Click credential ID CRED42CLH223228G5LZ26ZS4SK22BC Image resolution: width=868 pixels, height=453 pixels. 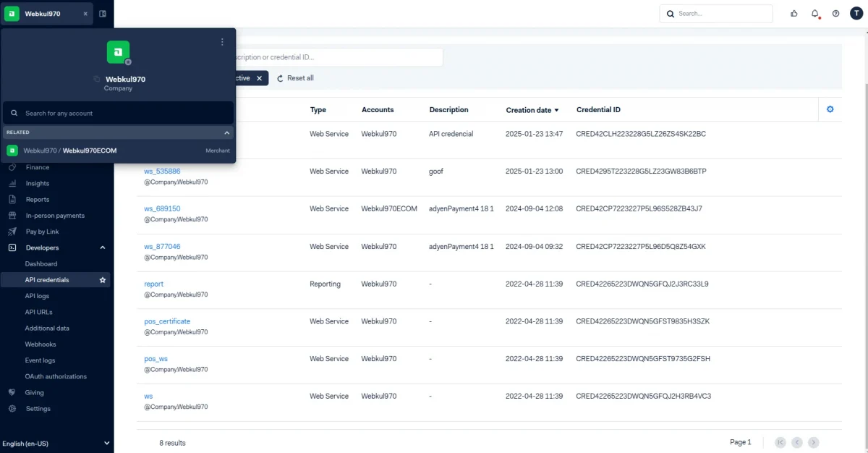pos(641,134)
